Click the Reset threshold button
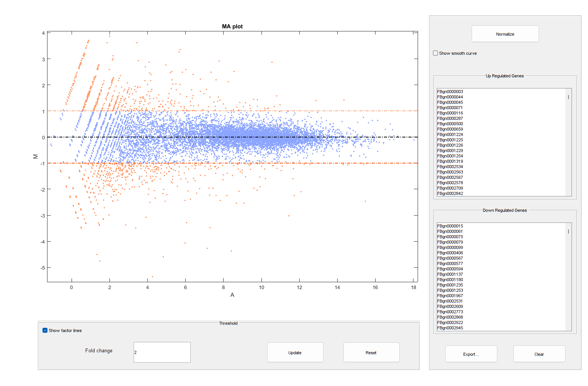Viewport: 588px width, 386px height. tap(371, 353)
